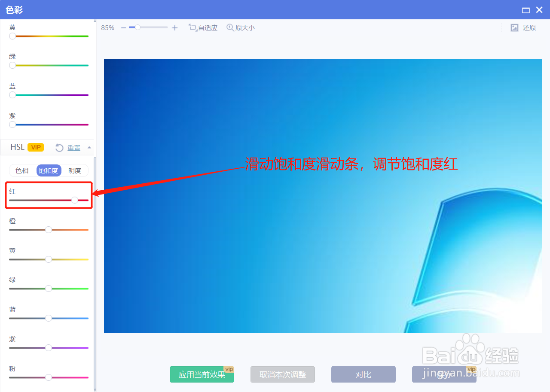Click the scrollbar up arrow in left panel
Image resolution: width=550 pixels, height=392 pixels.
95,21
